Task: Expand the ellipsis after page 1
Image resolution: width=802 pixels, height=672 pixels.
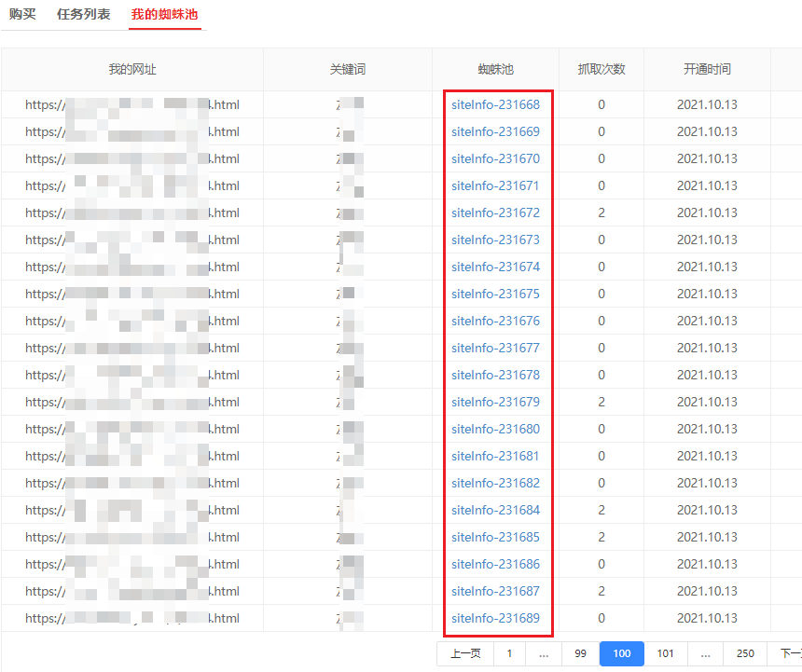Action: 543,653
